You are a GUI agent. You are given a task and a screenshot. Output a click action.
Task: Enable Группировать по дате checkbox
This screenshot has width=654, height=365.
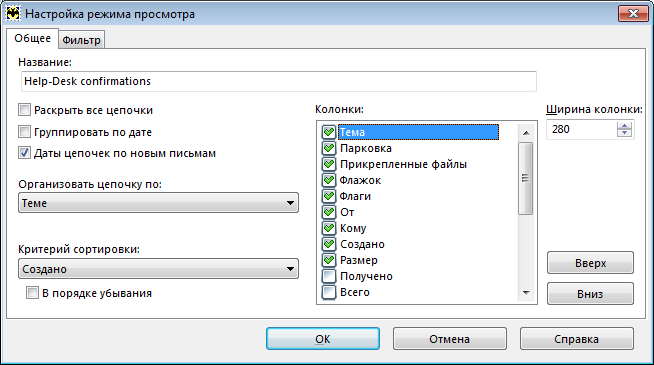point(25,132)
